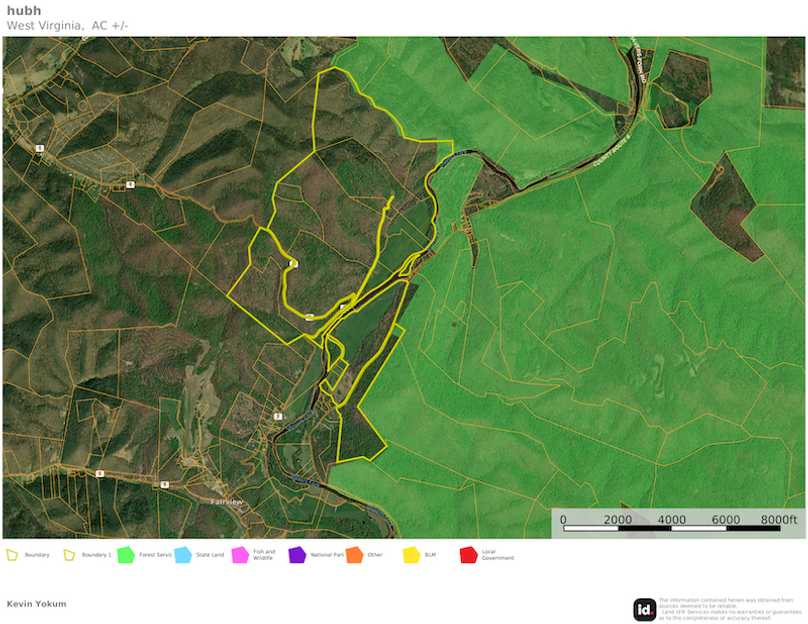The width and height of the screenshot is (808, 624).
Task: Click the Fairview town label on map
Action: click(x=228, y=501)
